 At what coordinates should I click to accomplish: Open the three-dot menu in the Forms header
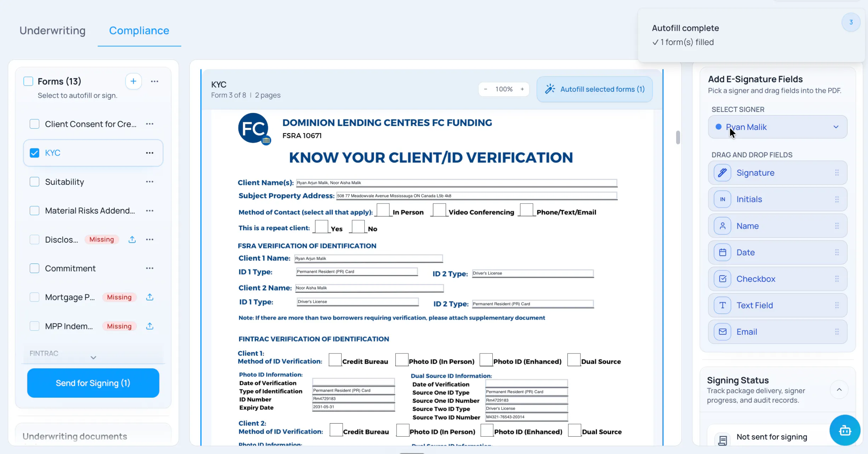pyautogui.click(x=155, y=81)
